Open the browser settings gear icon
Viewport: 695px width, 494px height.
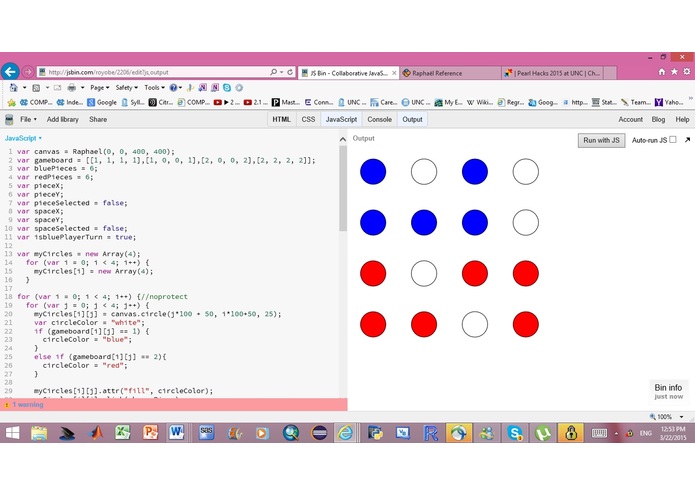pyautogui.click(x=687, y=71)
